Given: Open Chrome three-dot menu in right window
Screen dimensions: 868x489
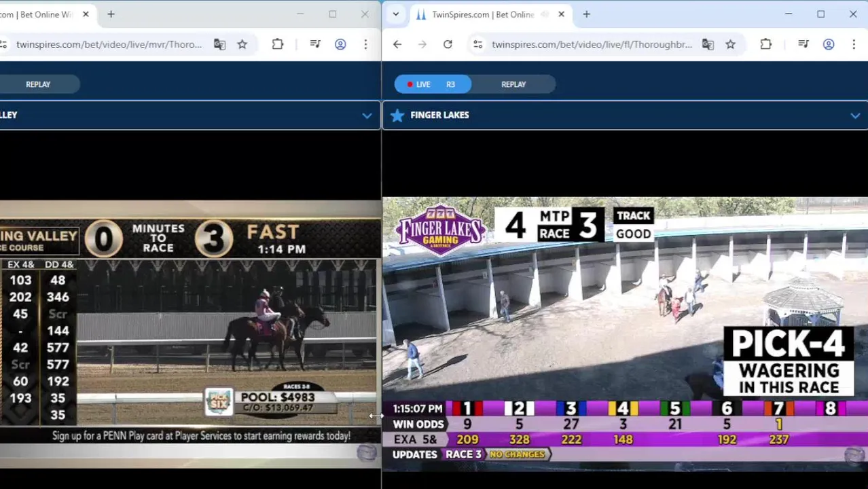Looking at the screenshot, I should pyautogui.click(x=854, y=44).
